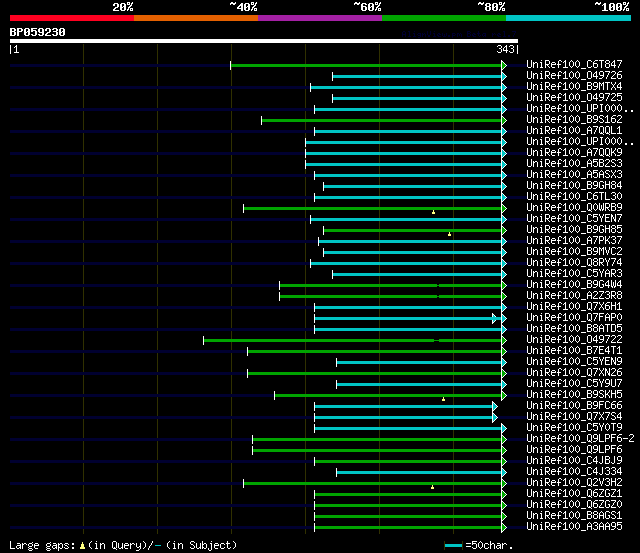640x553 pixels.
Task: Select the UniRef100_B7E4T1 label
Action: (x=574, y=351)
